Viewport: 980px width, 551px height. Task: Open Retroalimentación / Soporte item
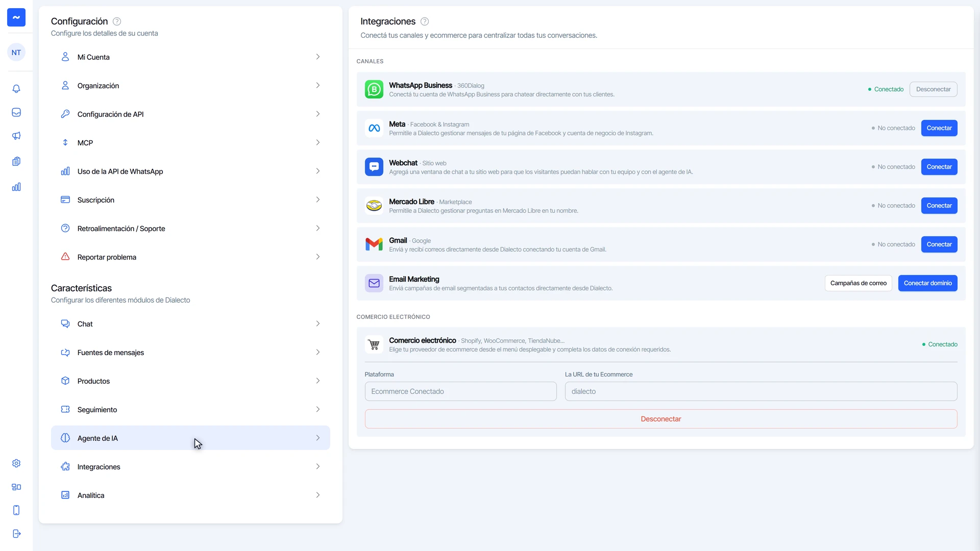pos(190,229)
